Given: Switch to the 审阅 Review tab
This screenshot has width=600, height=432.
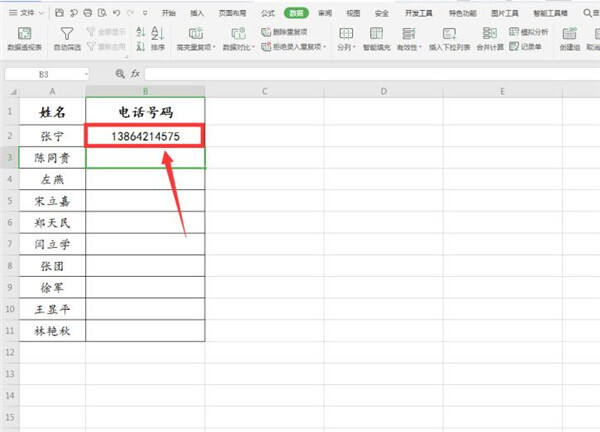Looking at the screenshot, I should coord(325,13).
